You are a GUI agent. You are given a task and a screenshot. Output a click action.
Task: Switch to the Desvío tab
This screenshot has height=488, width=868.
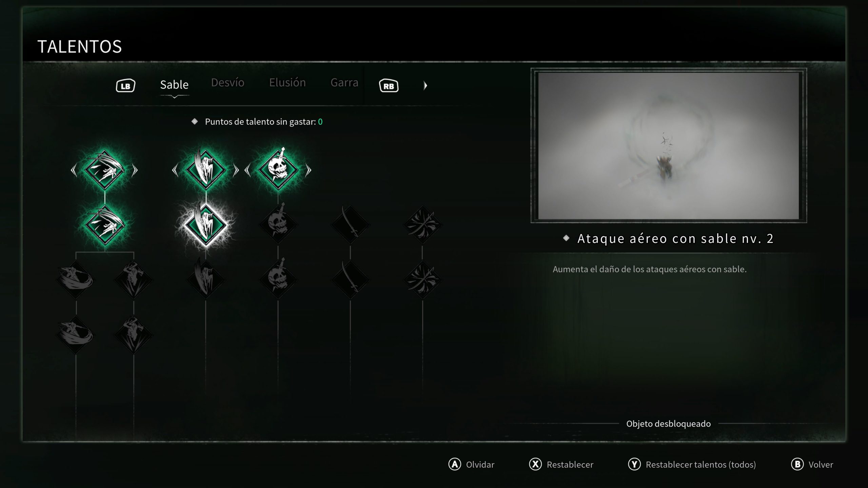tap(228, 83)
